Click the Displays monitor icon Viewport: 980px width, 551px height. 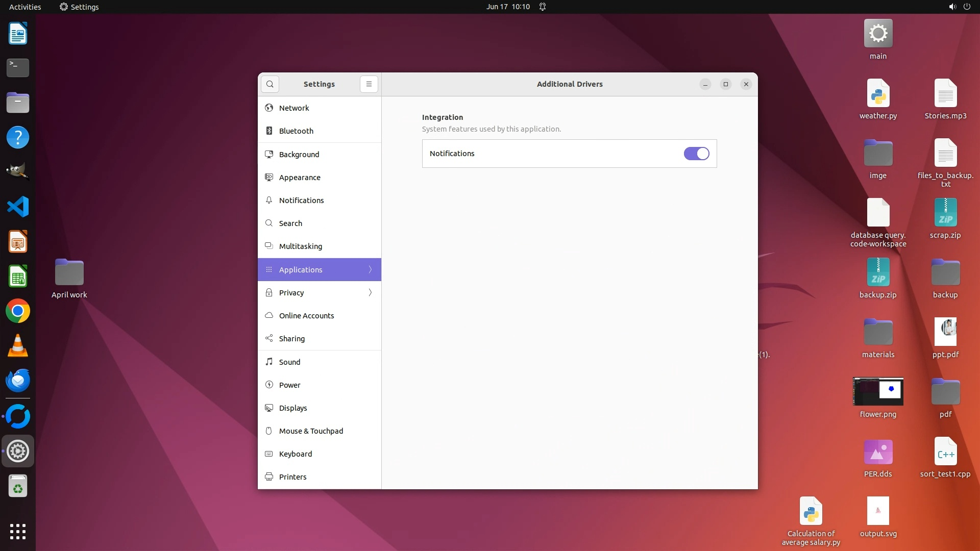[x=269, y=408]
